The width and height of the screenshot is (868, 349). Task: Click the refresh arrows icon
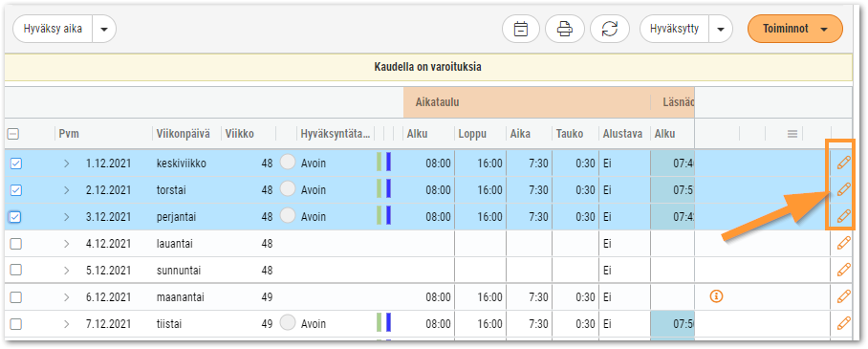[x=610, y=29]
